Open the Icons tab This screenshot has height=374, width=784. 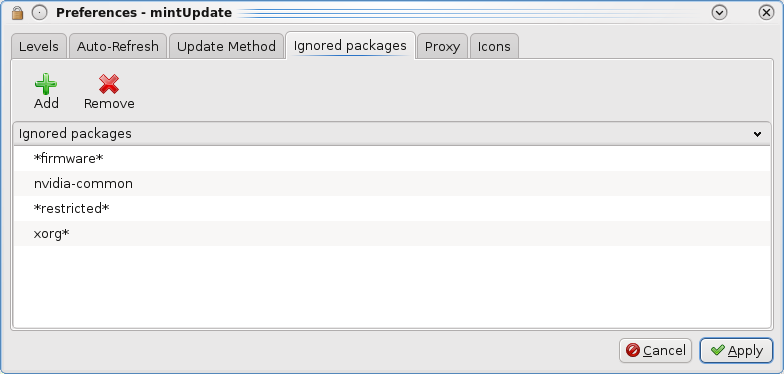(x=494, y=46)
